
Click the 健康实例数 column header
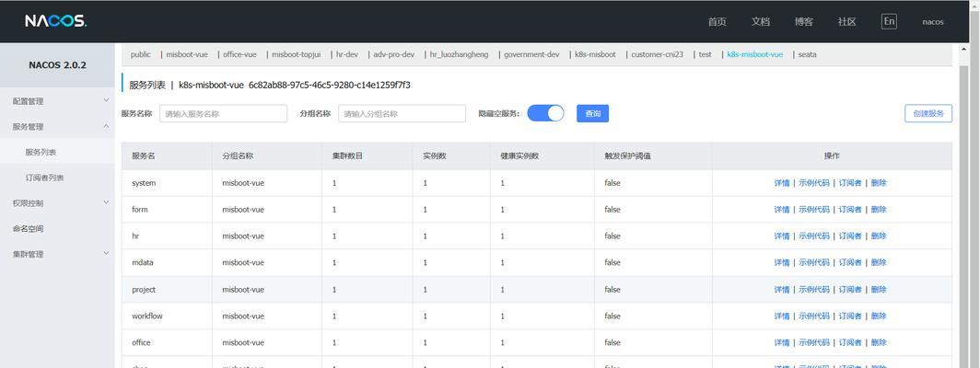click(542, 155)
